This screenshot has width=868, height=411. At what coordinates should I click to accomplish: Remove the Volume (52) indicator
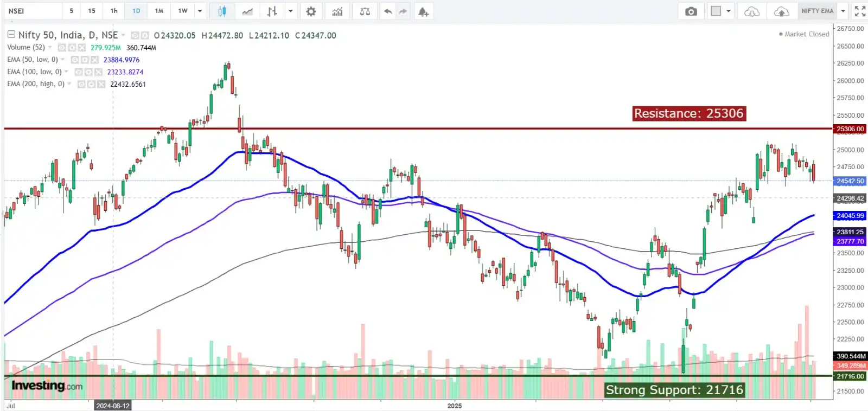pos(82,48)
